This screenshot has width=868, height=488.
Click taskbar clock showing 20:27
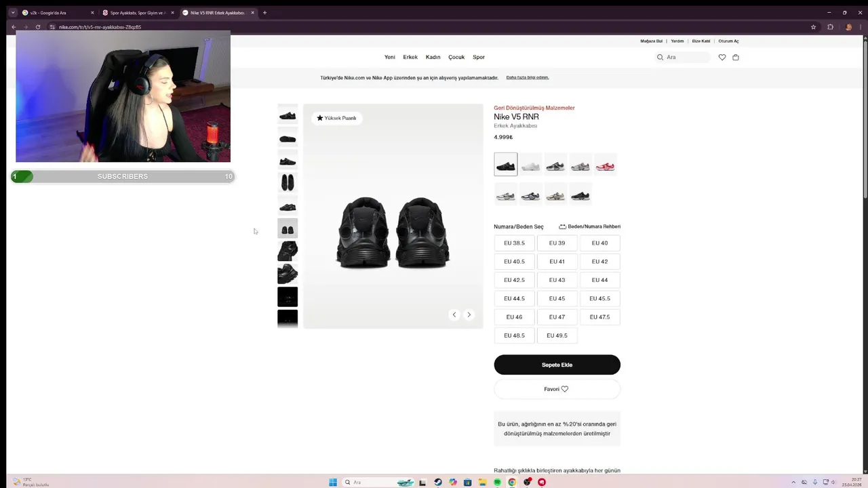[852, 482]
